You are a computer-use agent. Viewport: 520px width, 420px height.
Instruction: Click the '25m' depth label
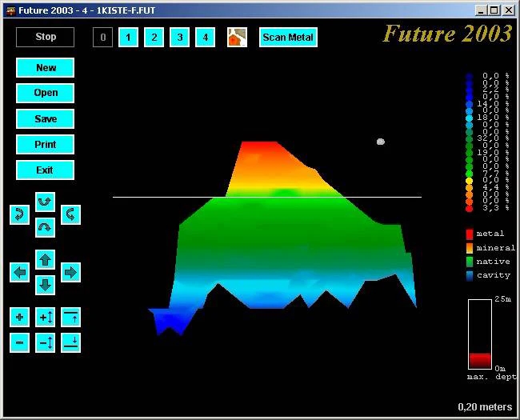pos(502,299)
